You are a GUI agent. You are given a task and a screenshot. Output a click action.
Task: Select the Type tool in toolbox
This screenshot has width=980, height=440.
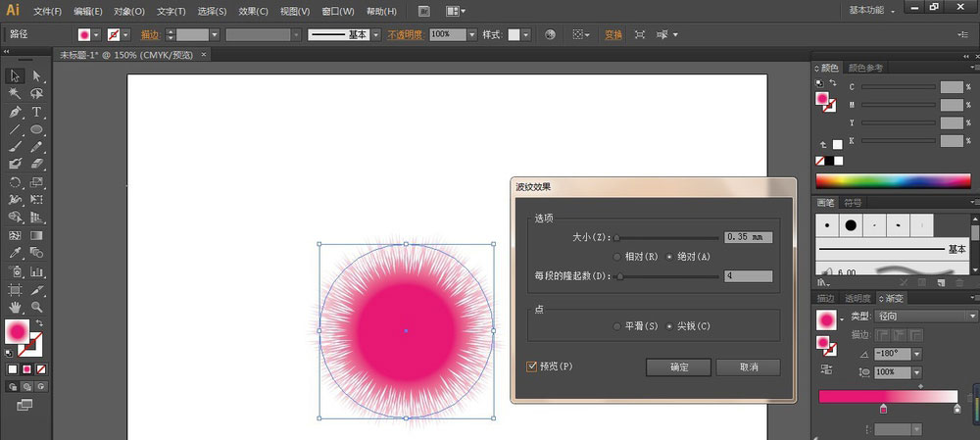click(36, 112)
